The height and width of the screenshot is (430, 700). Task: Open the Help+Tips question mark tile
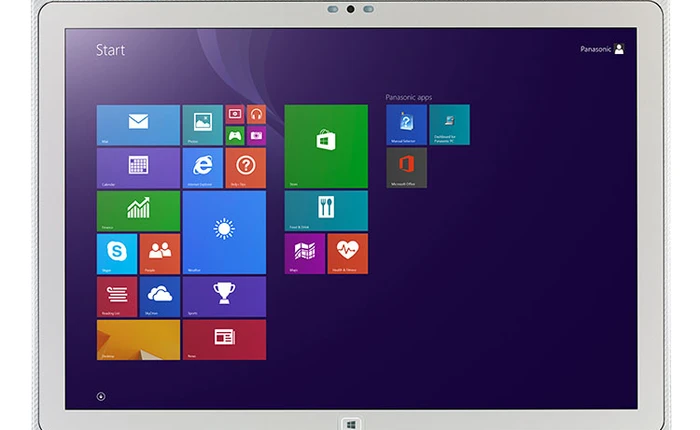click(246, 168)
